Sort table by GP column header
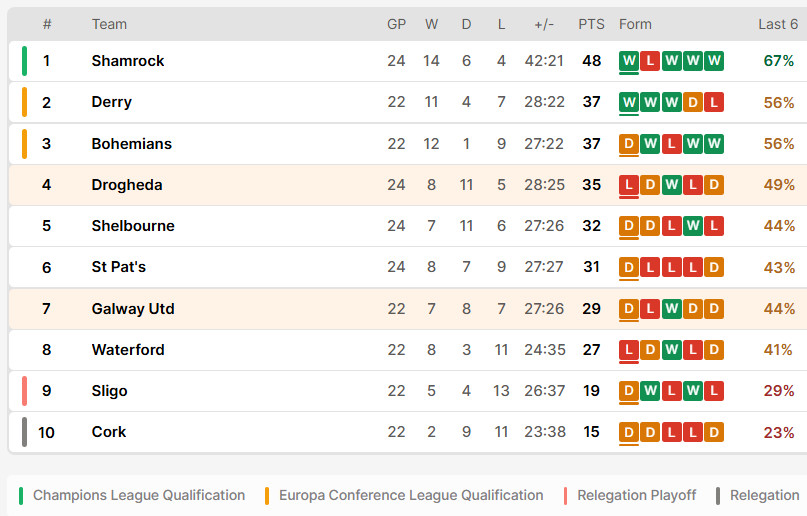Screen dimensions: 807x516 click(396, 24)
